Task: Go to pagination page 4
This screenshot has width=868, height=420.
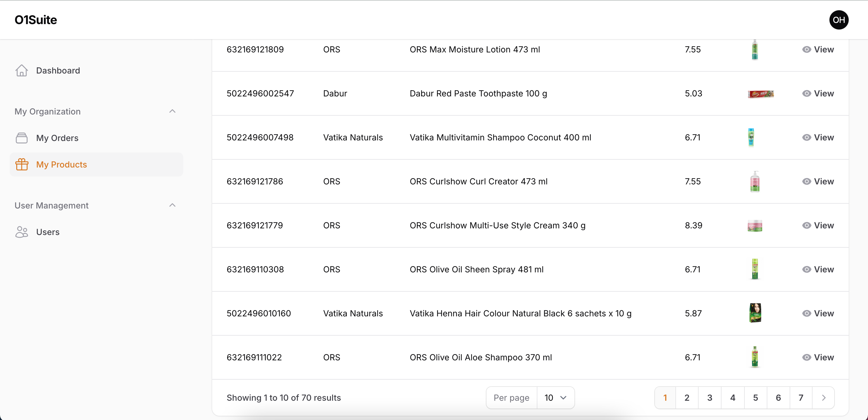Action: (x=733, y=398)
